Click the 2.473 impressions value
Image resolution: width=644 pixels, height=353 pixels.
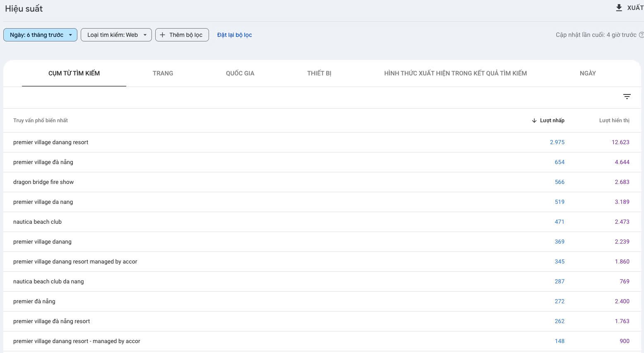(x=622, y=222)
